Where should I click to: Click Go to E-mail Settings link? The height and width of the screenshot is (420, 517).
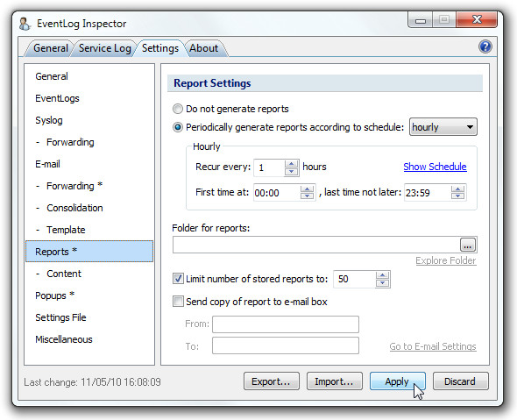433,346
